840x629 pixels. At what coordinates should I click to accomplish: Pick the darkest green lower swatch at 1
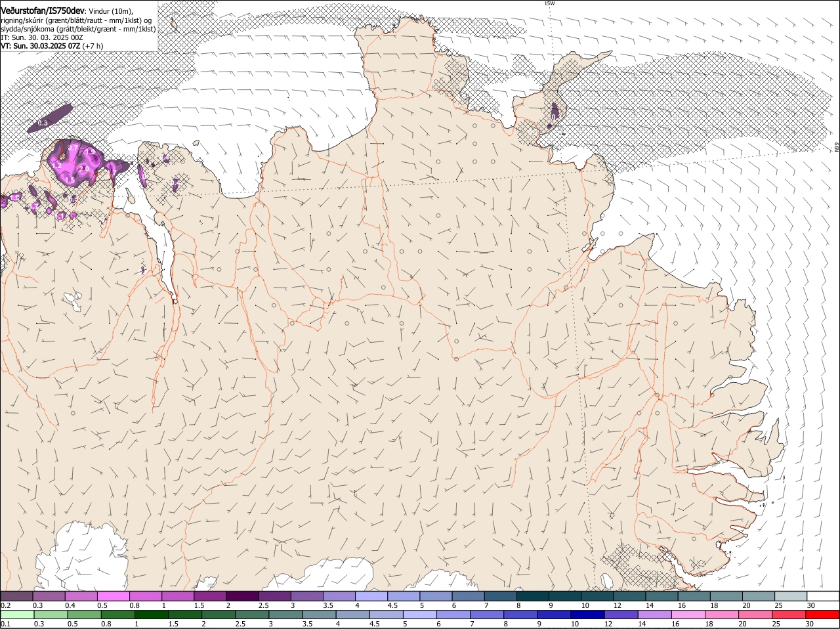pyautogui.click(x=152, y=615)
